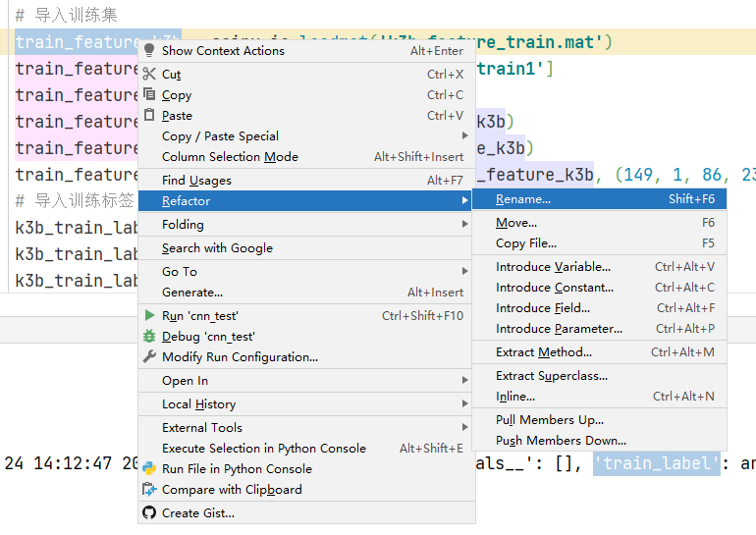Click the Compare with Clipboard icon
This screenshot has width=756, height=535.
click(x=149, y=489)
